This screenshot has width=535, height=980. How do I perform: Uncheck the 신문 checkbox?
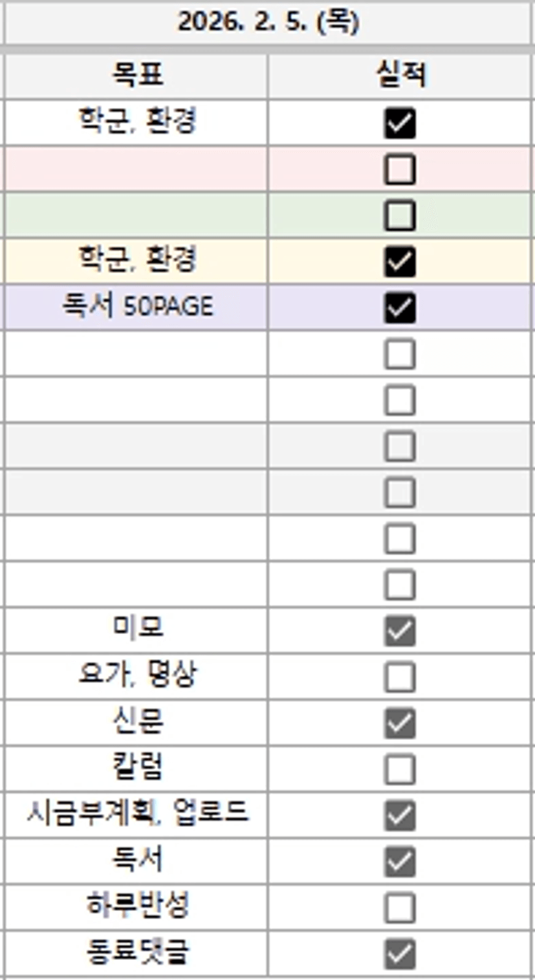399,723
